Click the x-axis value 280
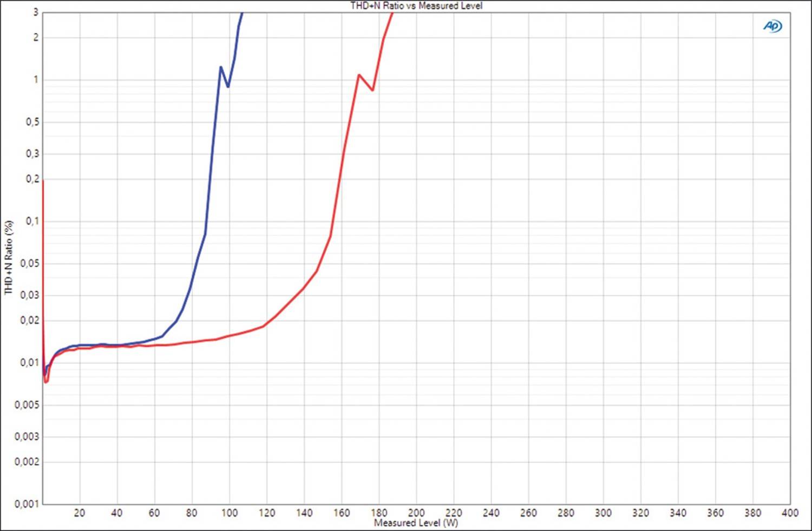Viewport: 812px width, 531px height. (x=566, y=513)
